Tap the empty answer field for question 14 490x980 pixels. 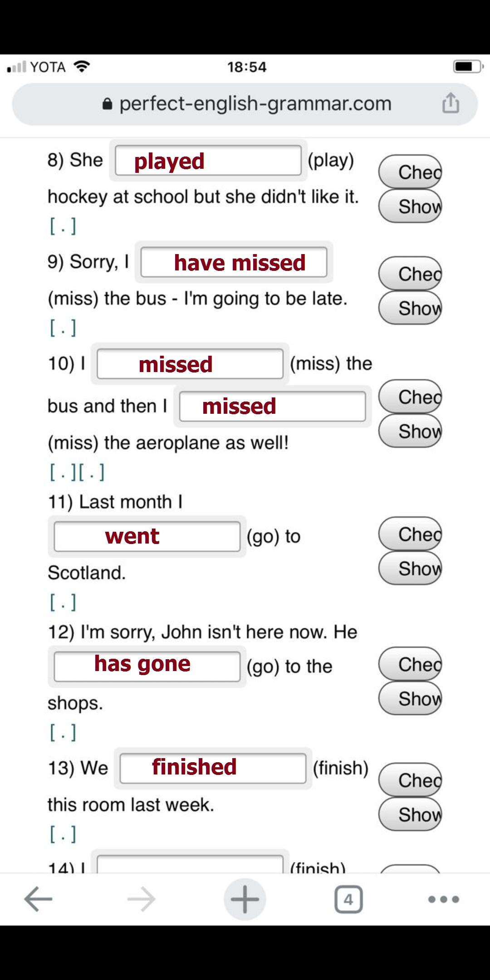(190, 865)
